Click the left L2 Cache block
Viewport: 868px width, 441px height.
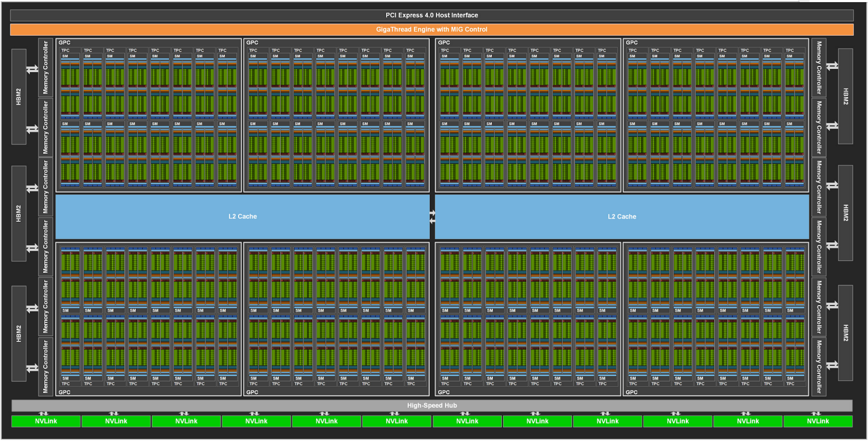click(x=242, y=217)
